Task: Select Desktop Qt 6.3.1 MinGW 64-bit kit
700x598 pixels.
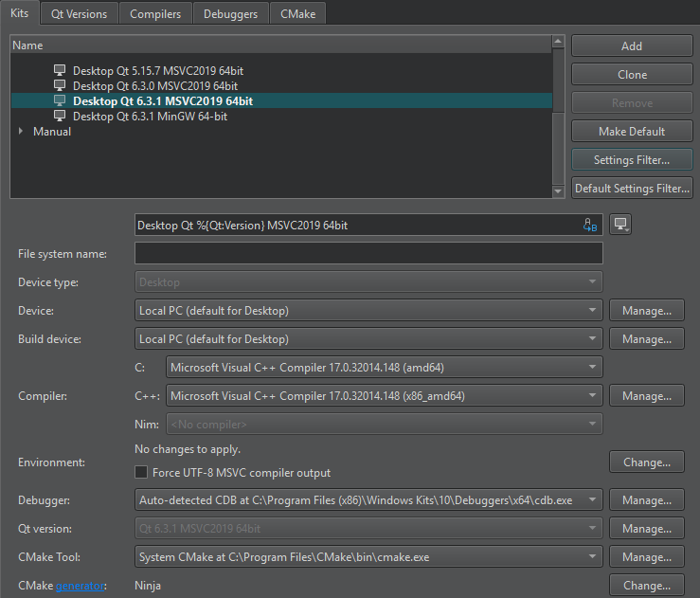Action: (150, 117)
